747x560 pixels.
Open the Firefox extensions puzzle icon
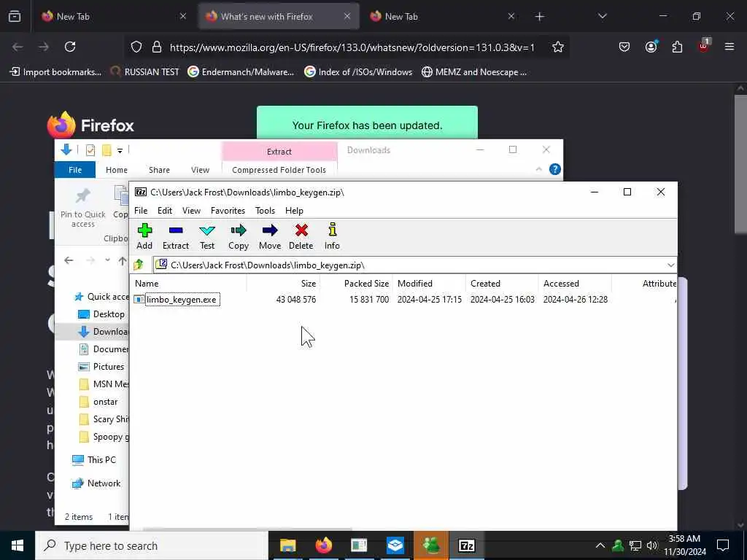[677, 47]
